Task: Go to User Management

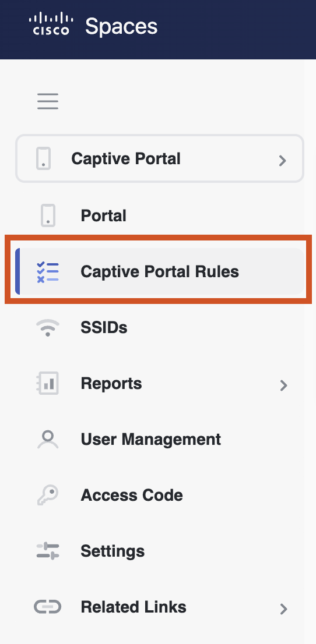Action: pos(160,439)
